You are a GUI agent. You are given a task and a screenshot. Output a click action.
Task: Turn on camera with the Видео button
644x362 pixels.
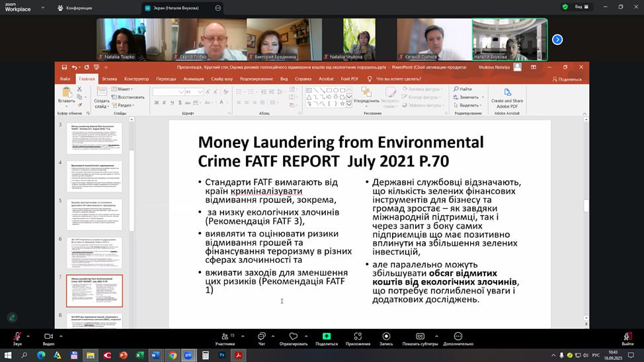click(x=48, y=336)
